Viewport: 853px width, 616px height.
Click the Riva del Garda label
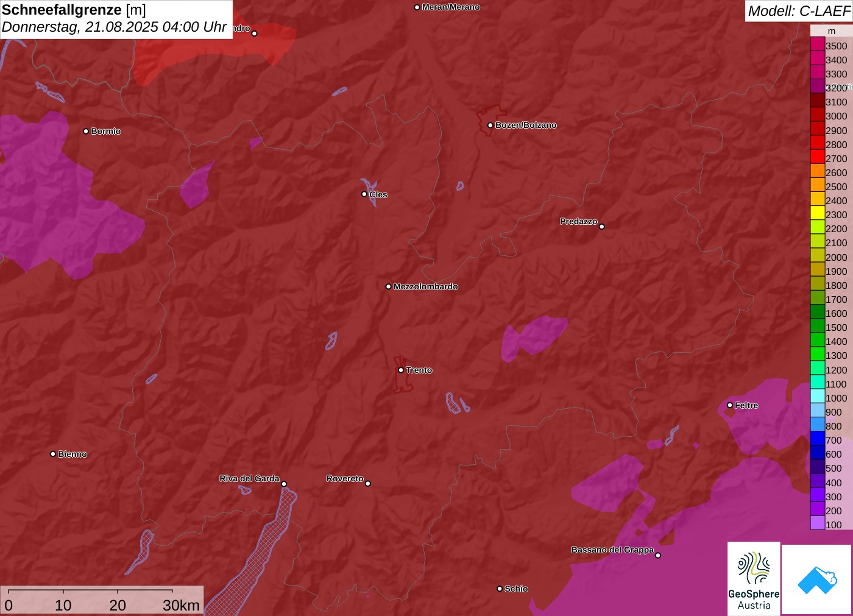coord(250,479)
